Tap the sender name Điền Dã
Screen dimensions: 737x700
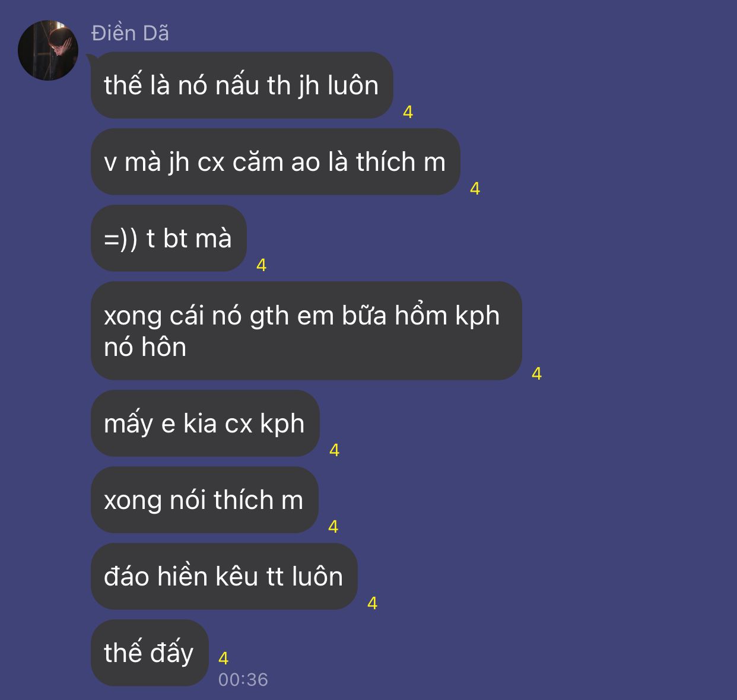[x=130, y=33]
